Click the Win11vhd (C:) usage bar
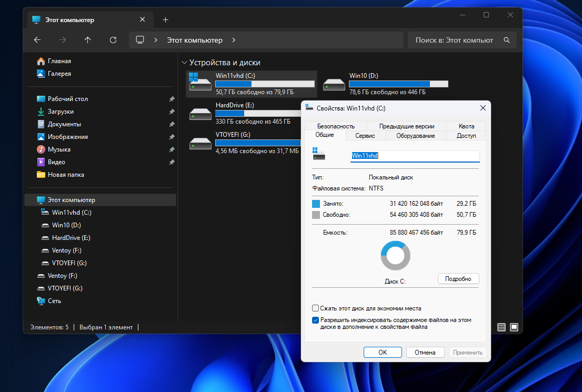Image resolution: width=582 pixels, height=392 pixels. (x=265, y=84)
